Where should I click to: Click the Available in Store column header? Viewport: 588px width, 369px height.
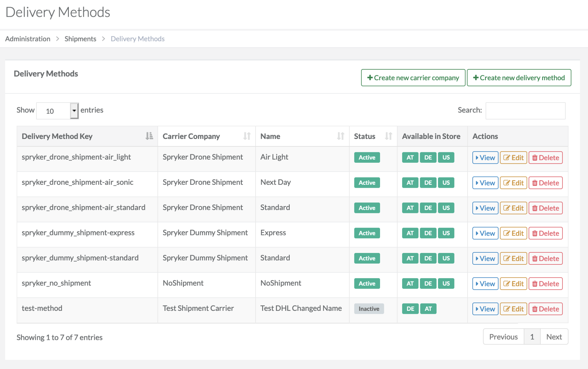pyautogui.click(x=432, y=136)
